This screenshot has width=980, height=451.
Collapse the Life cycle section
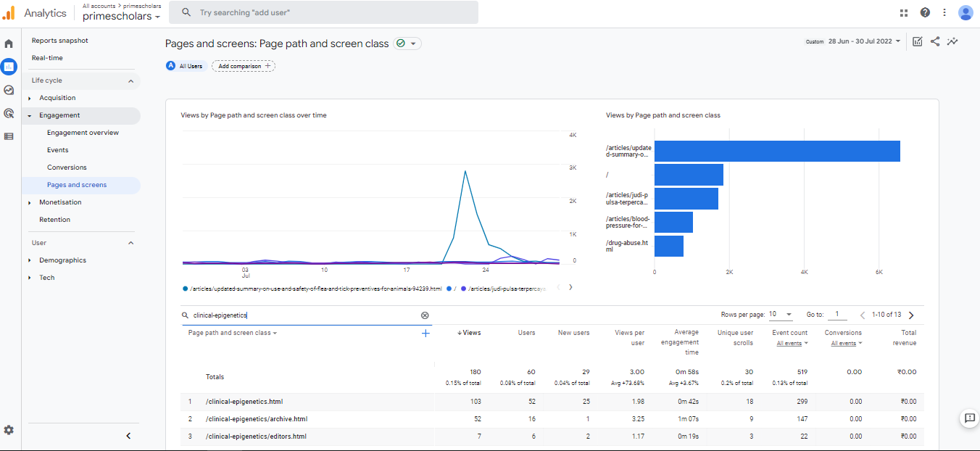point(130,80)
